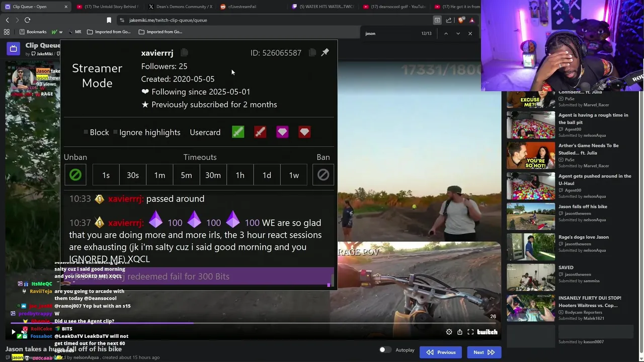Go to the Previous clip
The height and width of the screenshot is (362, 644).
coord(441,352)
